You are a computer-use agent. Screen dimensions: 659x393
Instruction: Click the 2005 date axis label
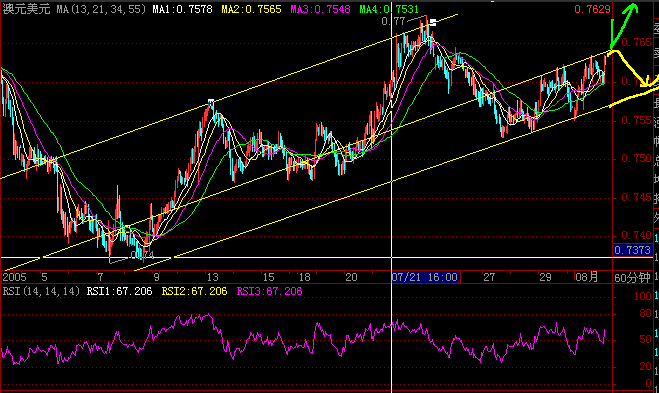point(14,277)
